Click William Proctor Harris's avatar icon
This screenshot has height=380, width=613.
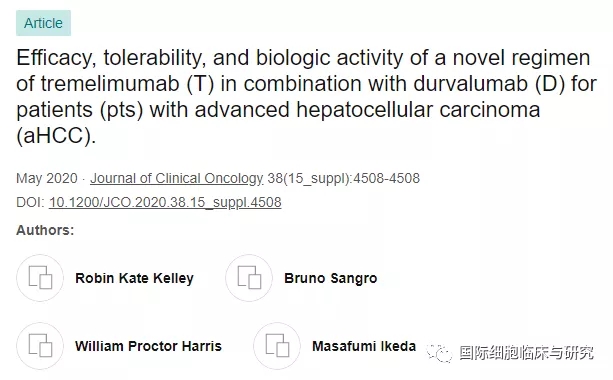click(x=40, y=346)
